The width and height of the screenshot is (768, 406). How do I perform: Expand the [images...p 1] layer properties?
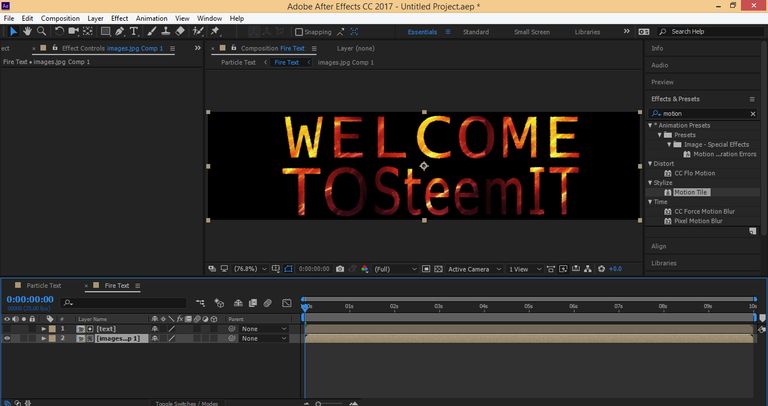(x=44, y=338)
